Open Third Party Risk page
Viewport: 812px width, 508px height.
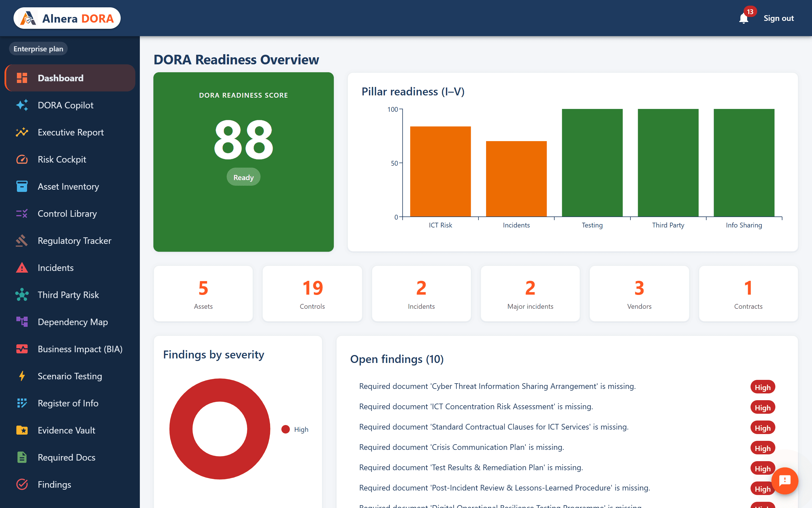pos(70,295)
